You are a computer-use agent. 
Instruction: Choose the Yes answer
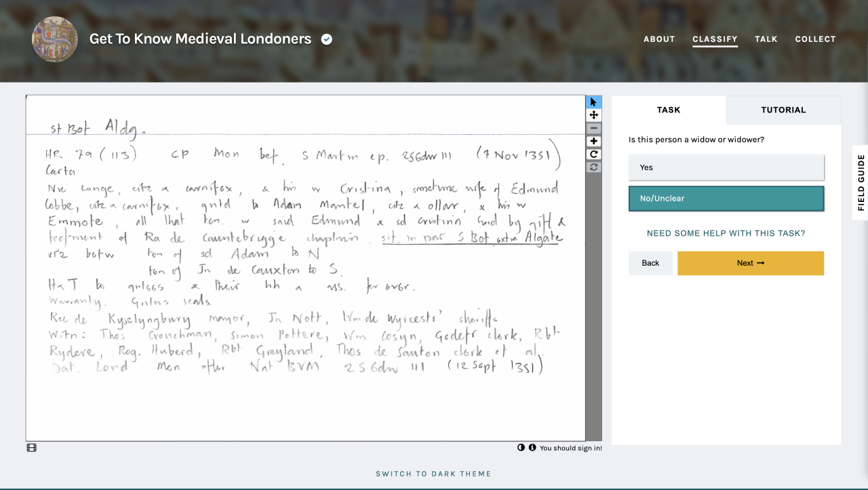(x=726, y=167)
